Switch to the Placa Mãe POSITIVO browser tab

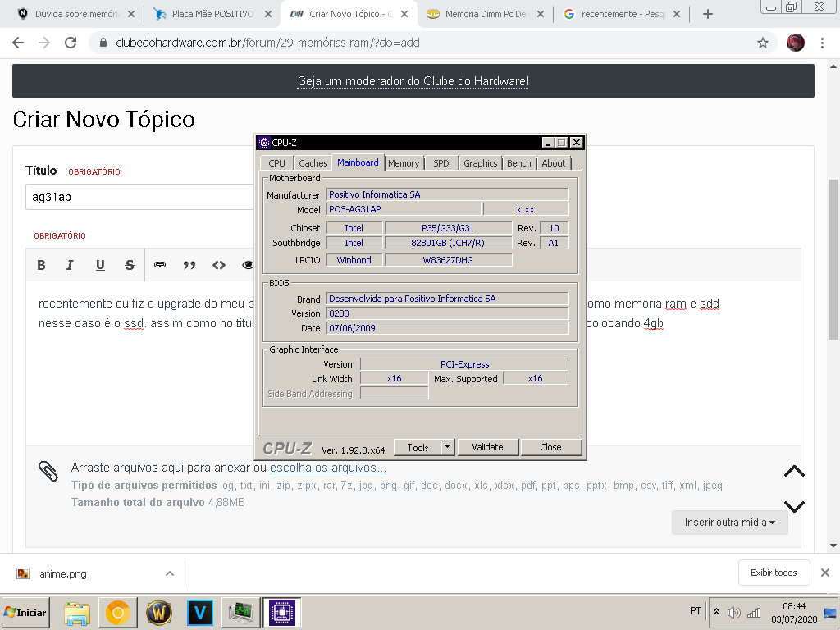tap(212, 14)
